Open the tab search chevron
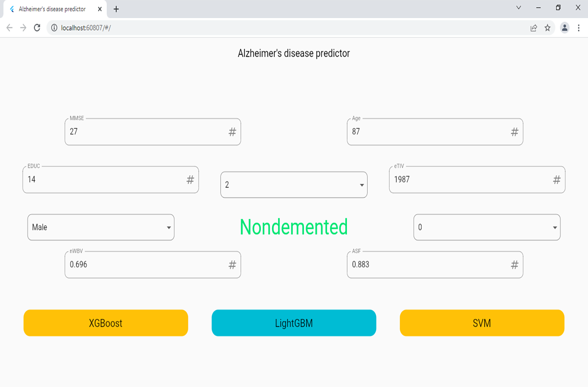Screen dimensions: 588x387 [519, 8]
